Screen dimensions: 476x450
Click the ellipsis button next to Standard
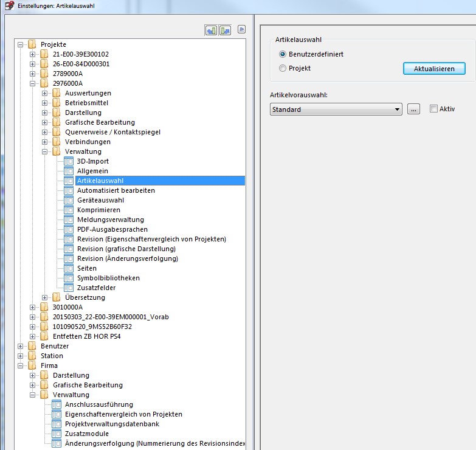(413, 109)
